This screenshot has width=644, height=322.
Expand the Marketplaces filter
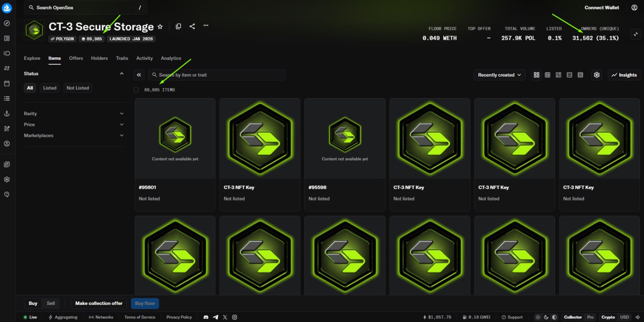[74, 135]
